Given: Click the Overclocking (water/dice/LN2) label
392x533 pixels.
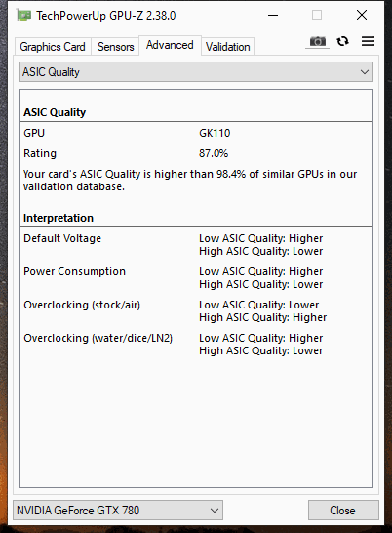Looking at the screenshot, I should 98,338.
